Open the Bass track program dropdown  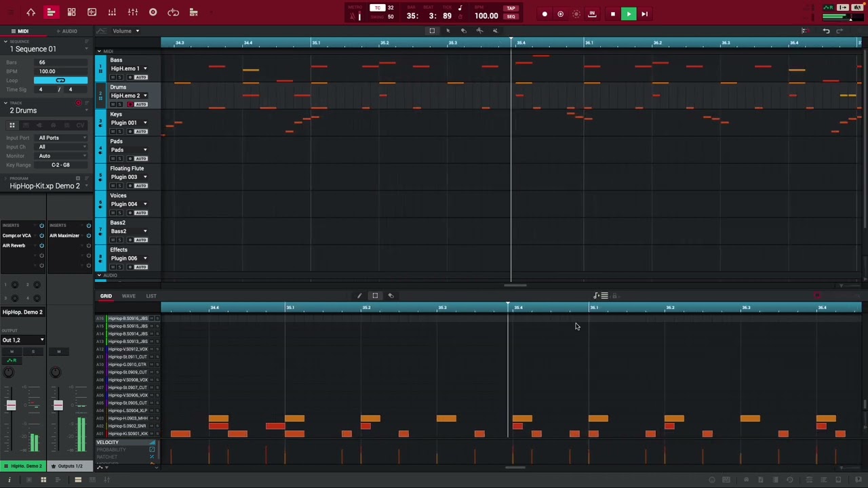[x=128, y=68]
